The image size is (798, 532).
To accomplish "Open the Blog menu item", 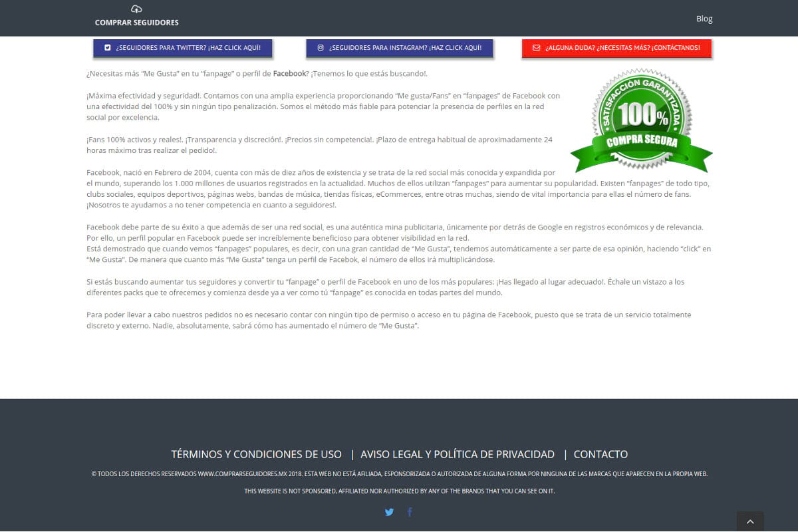I will 704,19.
